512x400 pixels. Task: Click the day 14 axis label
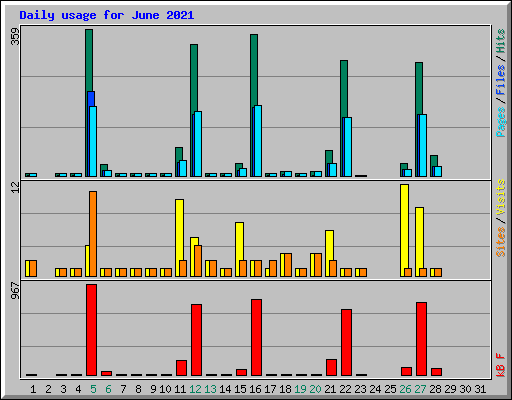[225, 389]
